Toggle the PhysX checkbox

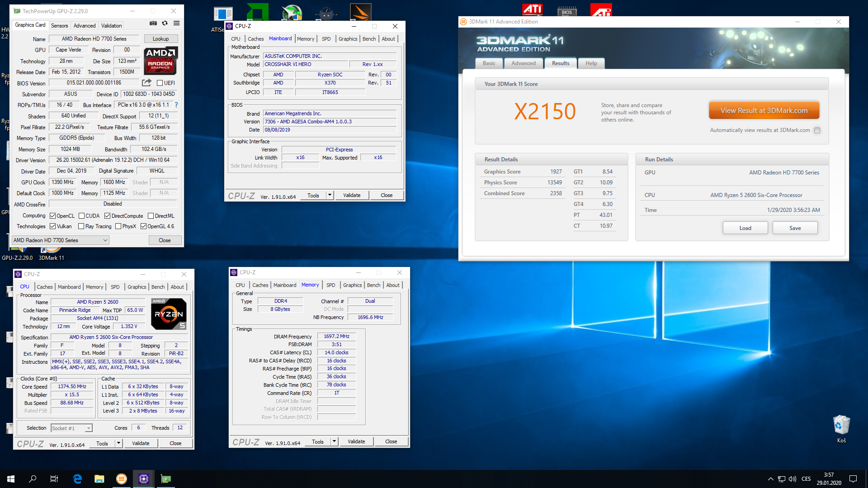pyautogui.click(x=118, y=226)
